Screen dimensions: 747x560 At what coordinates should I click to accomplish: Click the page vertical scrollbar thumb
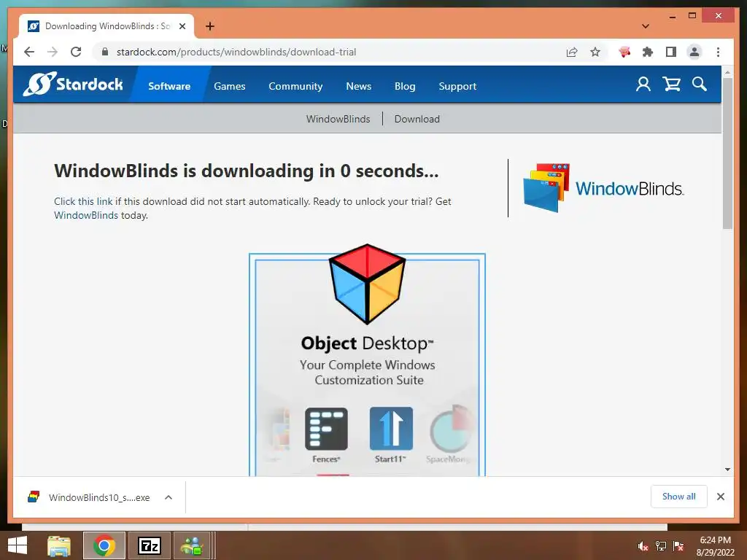click(727, 152)
